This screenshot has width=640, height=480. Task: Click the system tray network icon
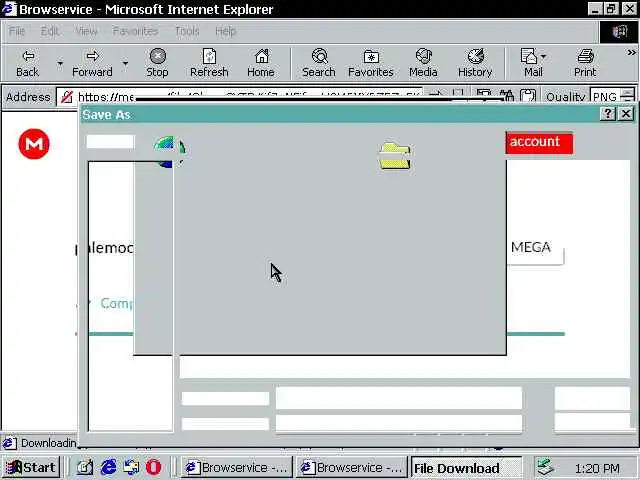coord(545,467)
